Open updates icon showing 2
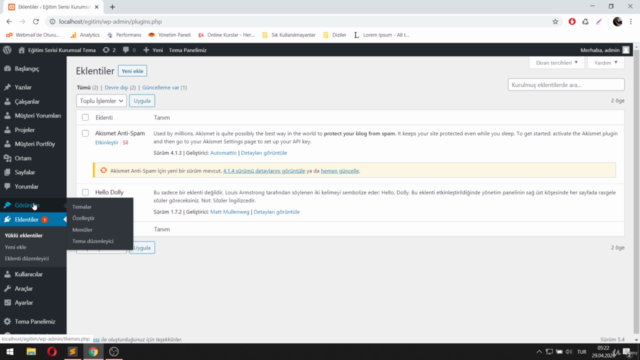Screen dimensions: 640x360 (109, 50)
